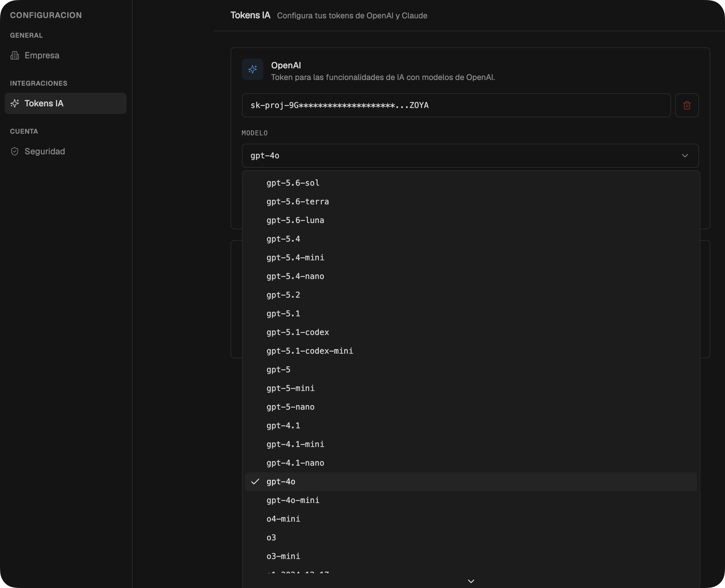Click the Empresa building icon
725x588 pixels.
15,55
